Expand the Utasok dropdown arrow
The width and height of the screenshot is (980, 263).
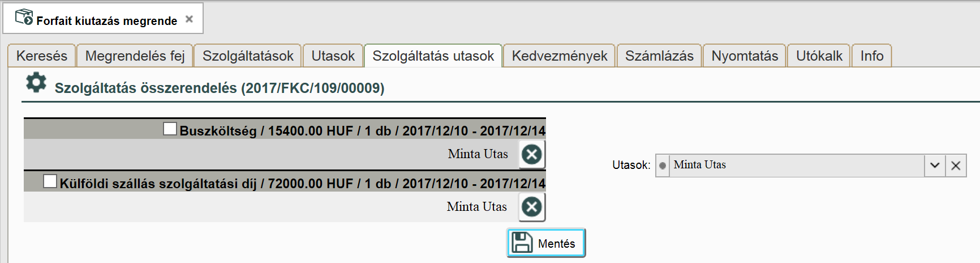point(935,166)
